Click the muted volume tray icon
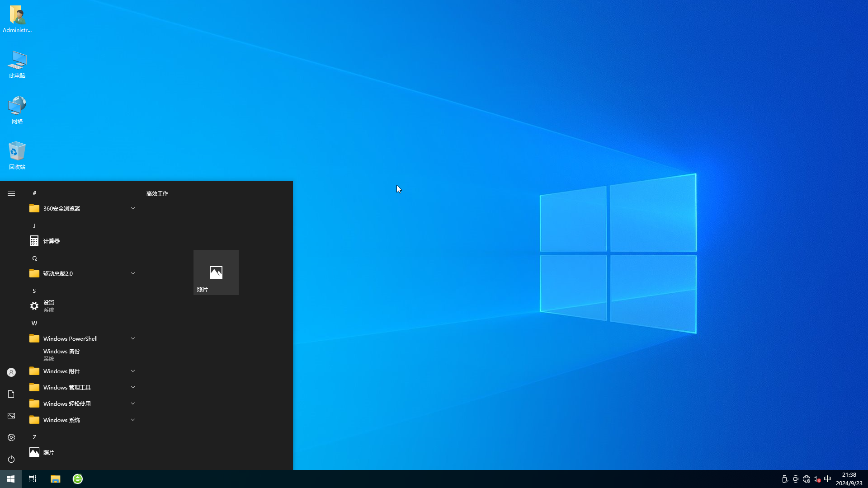The height and width of the screenshot is (488, 868). [817, 479]
